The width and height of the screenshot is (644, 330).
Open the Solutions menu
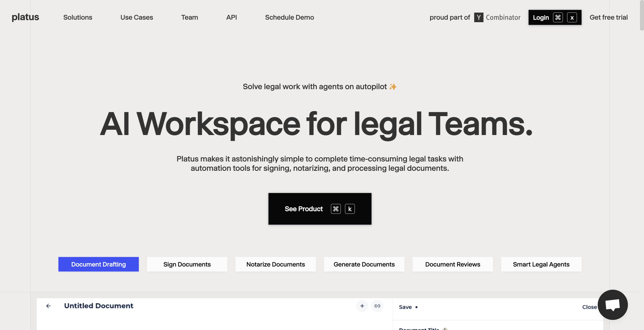coord(78,17)
